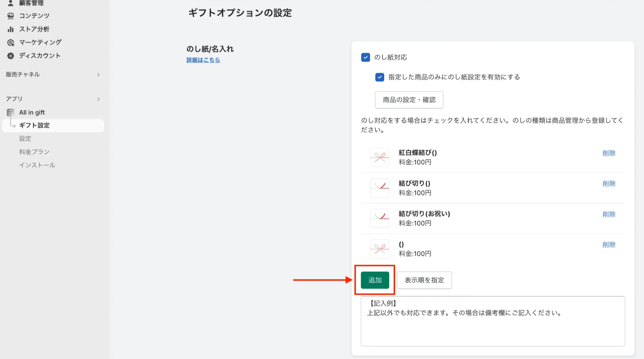Open the 料金プラン menu item
The width and height of the screenshot is (644, 359).
click(34, 152)
